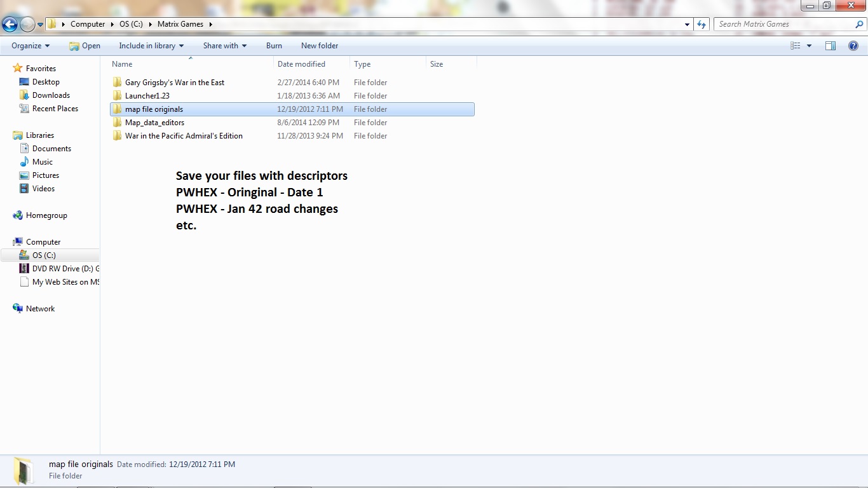Click the New folder button
The height and width of the screenshot is (488, 868).
(320, 46)
